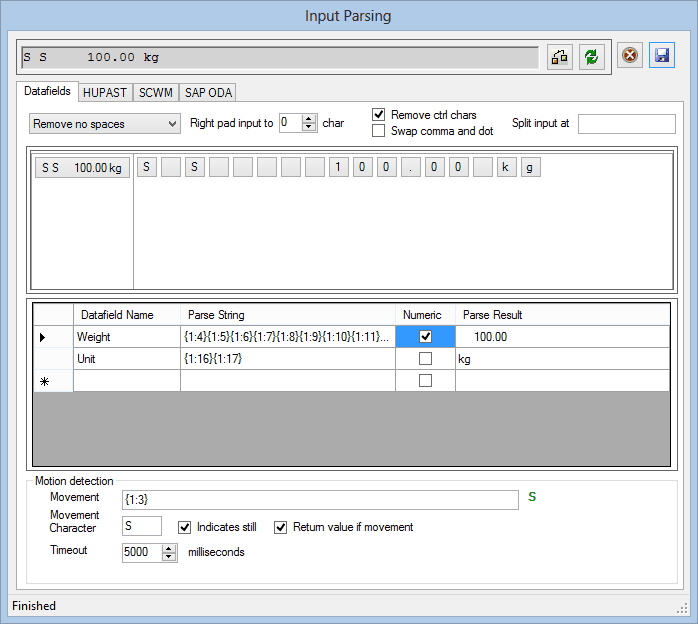The image size is (698, 624).
Task: Toggle Return value if movement checkbox
Action: [x=280, y=527]
